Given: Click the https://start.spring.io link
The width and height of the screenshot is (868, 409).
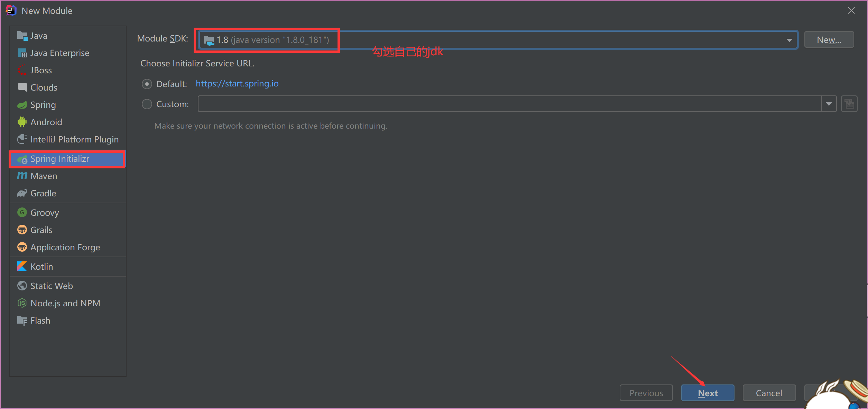Looking at the screenshot, I should click(237, 84).
